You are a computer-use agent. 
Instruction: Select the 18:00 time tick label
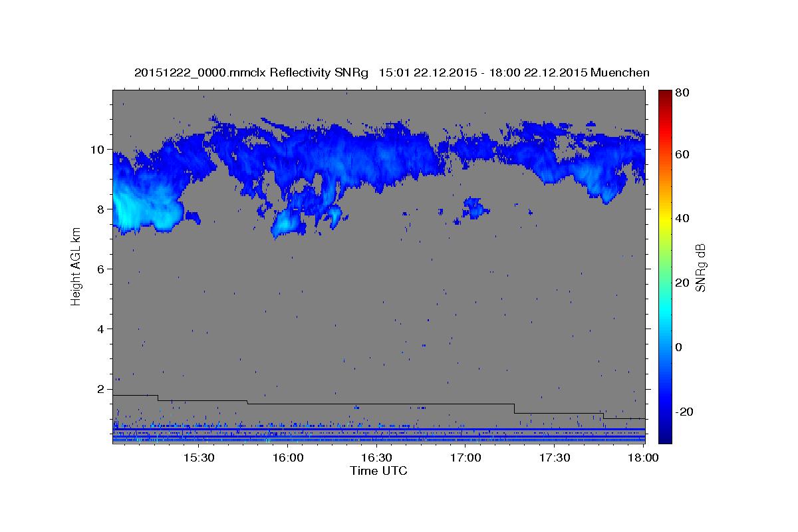point(643,458)
